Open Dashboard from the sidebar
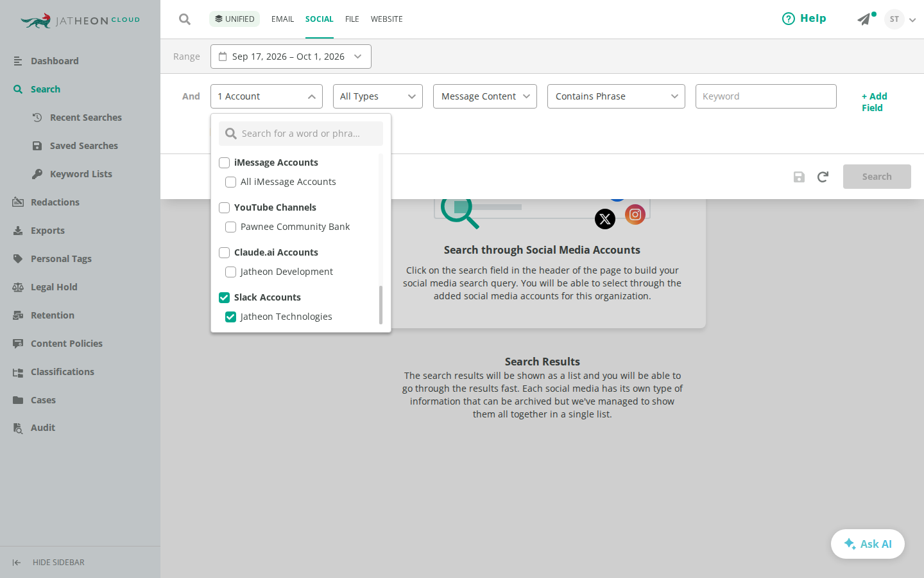 (x=55, y=61)
